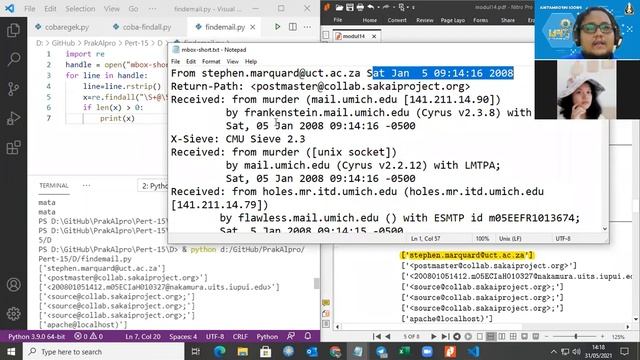Open the Share ribbon tab in Nitro Pro
This screenshot has height=360, width=640.
pos(508,20)
